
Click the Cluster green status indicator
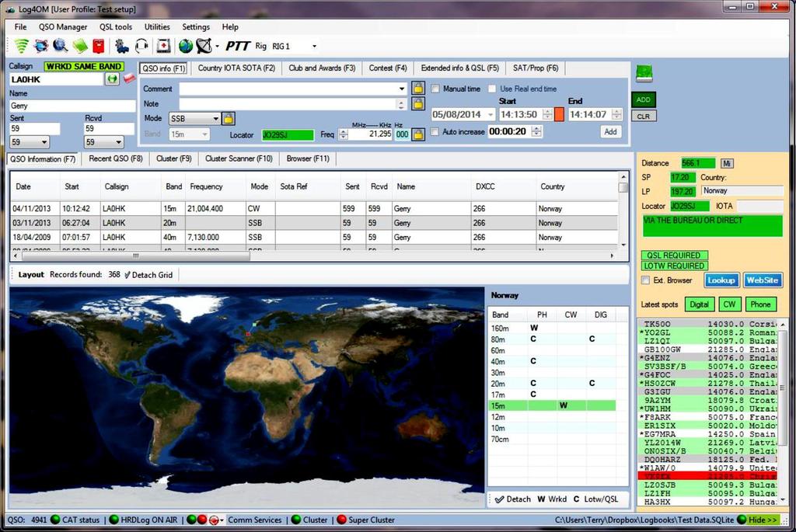click(296, 520)
